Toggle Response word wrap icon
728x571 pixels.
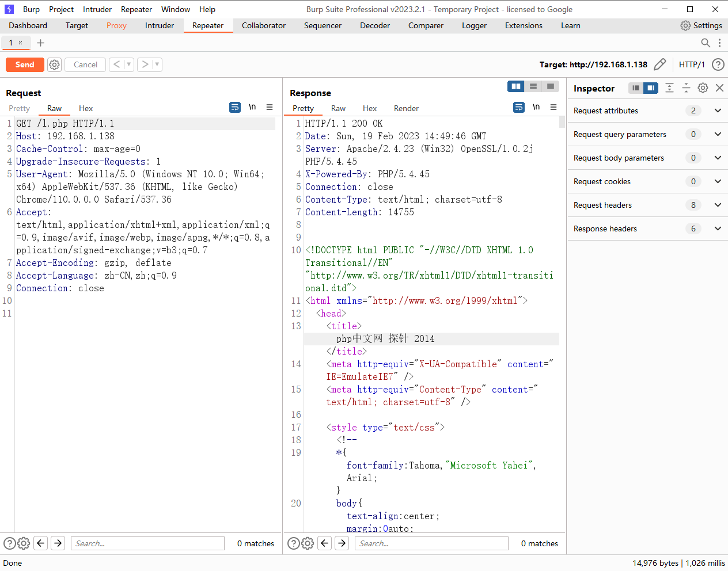519,107
